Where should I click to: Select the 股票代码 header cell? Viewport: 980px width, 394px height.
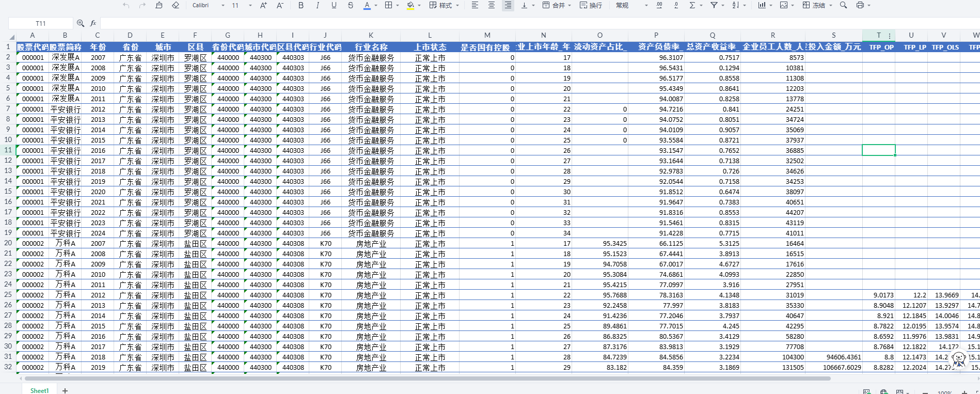pos(33,47)
